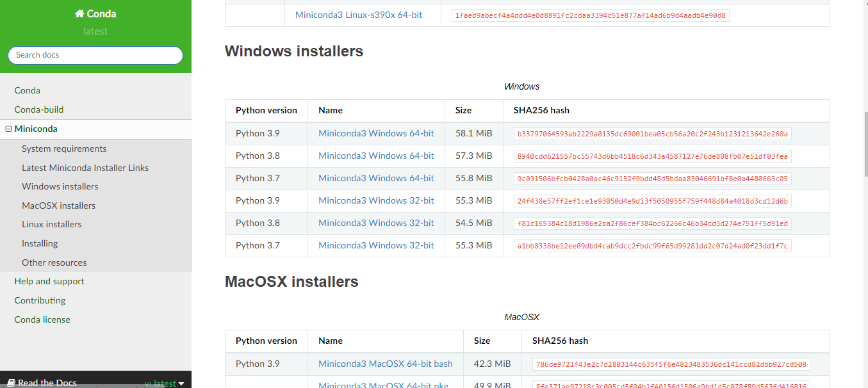The height and width of the screenshot is (388, 868).
Task: Download Miniconda3 Linux-s390x 64-bit installer
Action: [359, 15]
